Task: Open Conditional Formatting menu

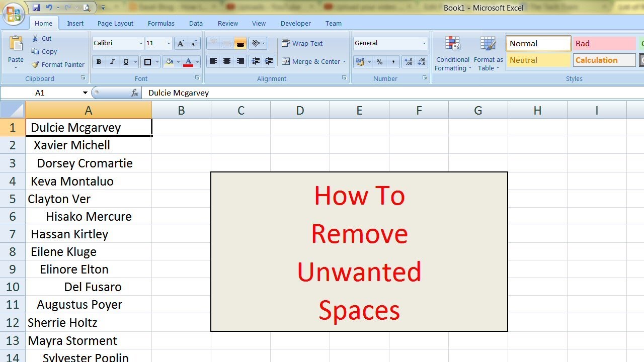Action: coord(453,53)
